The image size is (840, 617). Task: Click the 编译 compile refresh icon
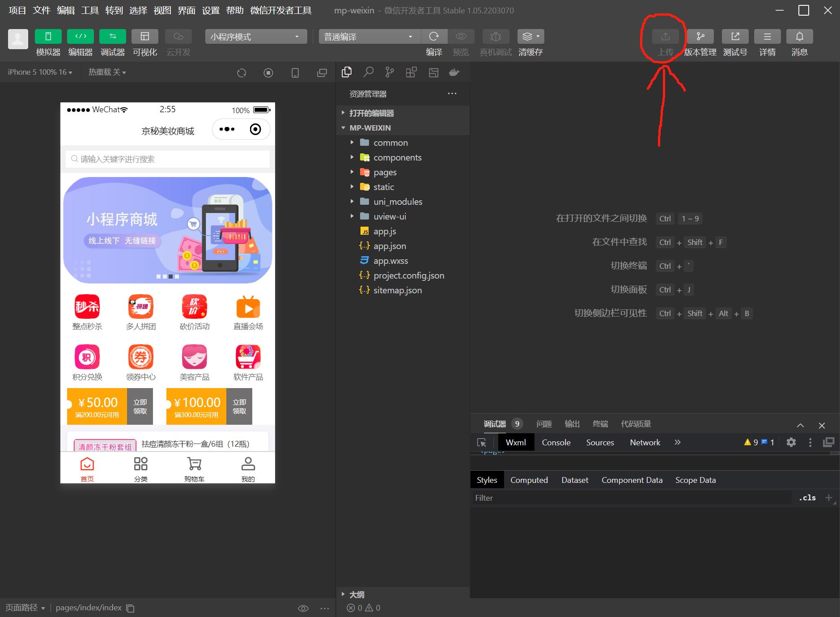tap(434, 36)
